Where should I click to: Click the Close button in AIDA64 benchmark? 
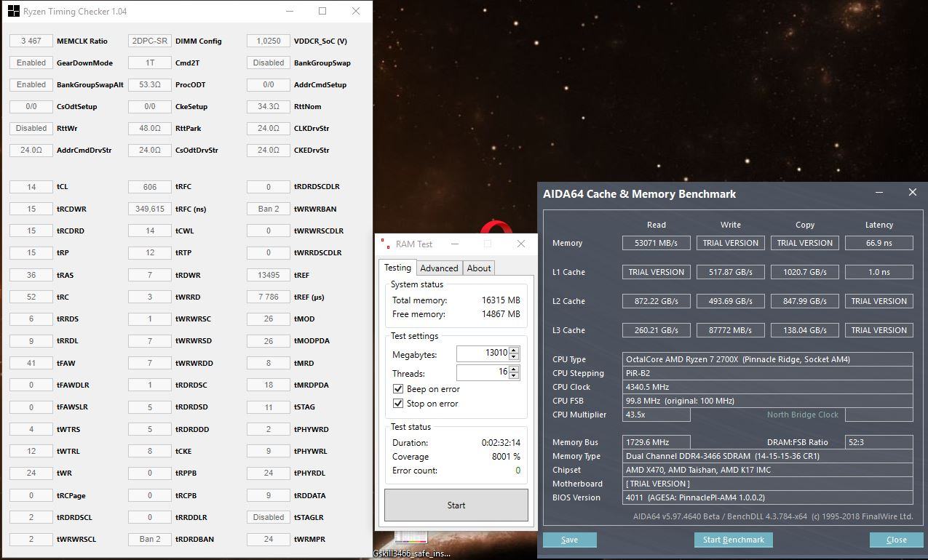point(897,540)
